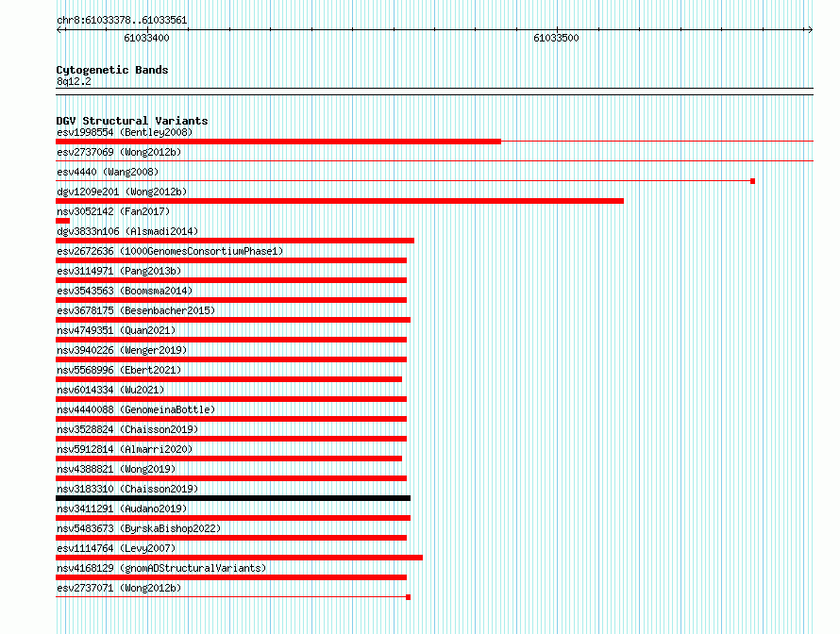
Task: Click nsv4440088 (GenomeinaBottle) label
Action: pos(136,409)
